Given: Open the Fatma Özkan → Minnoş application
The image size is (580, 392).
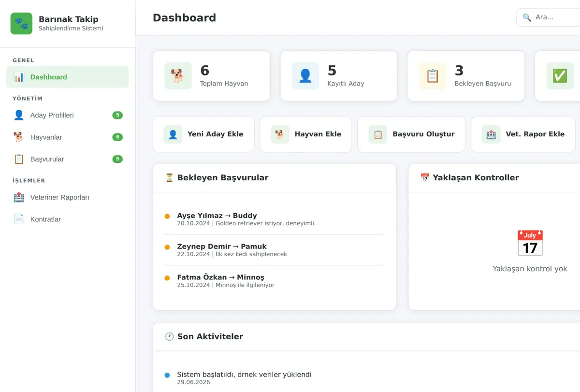Looking at the screenshot, I should pyautogui.click(x=275, y=281).
